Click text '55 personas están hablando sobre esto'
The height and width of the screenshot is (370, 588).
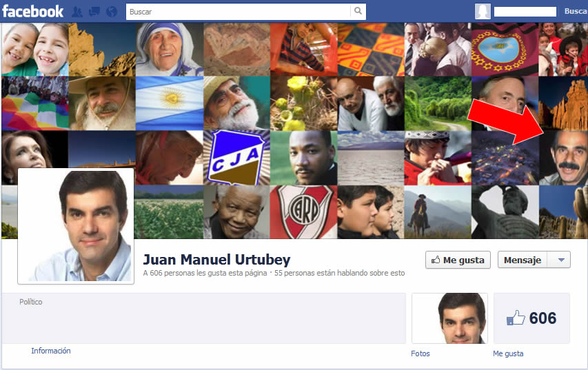pyautogui.click(x=339, y=273)
